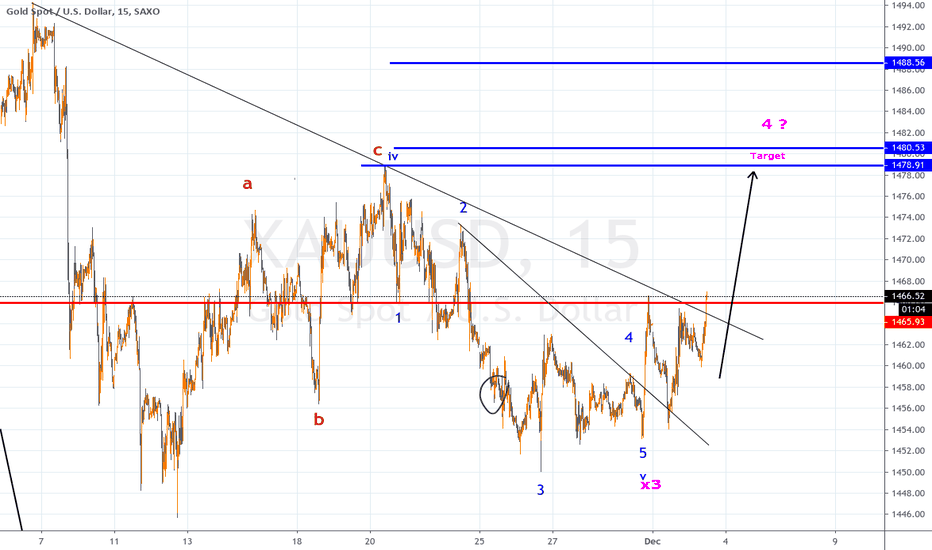Click the blue 1478.91 price label
This screenshot has height=550, width=932.
click(x=907, y=164)
